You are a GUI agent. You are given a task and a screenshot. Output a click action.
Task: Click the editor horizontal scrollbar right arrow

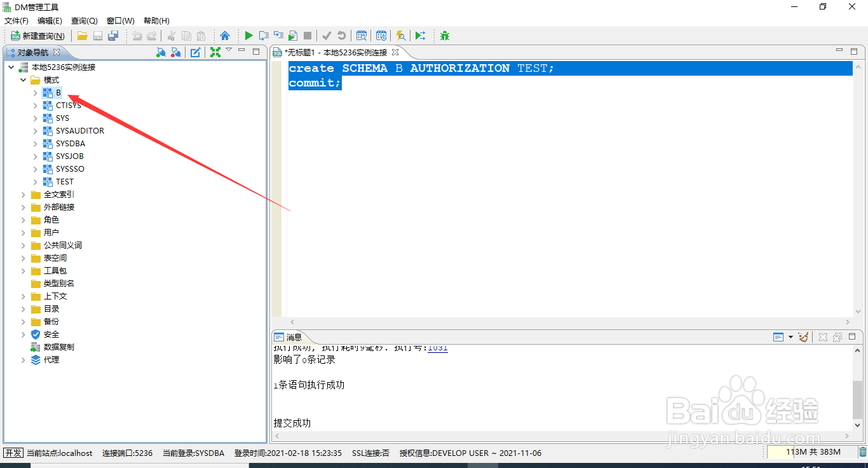click(848, 322)
